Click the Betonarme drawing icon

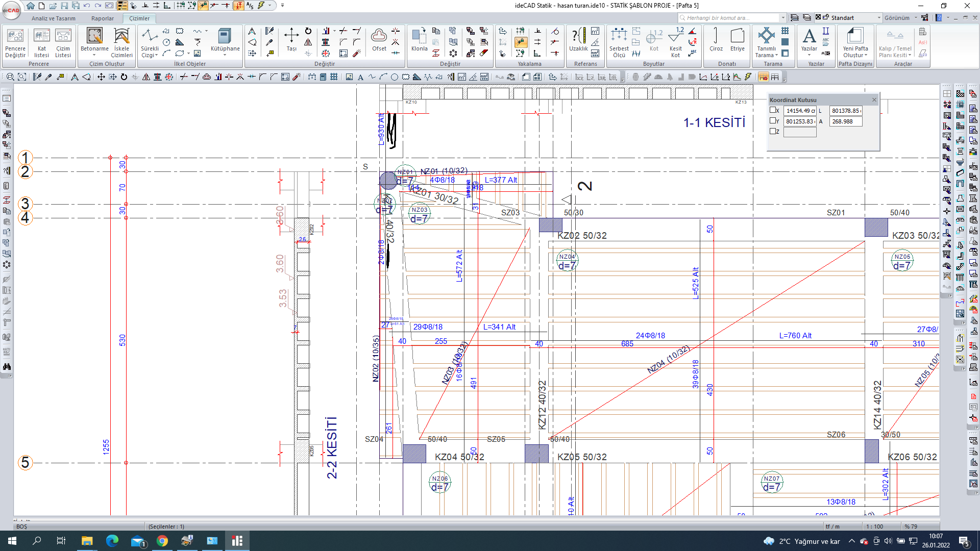pos(94,36)
